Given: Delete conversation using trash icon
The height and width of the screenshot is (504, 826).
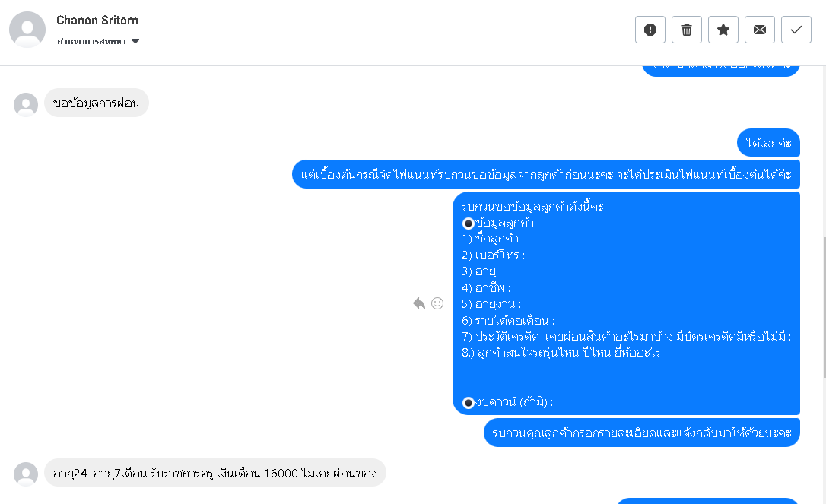Looking at the screenshot, I should click(x=686, y=30).
